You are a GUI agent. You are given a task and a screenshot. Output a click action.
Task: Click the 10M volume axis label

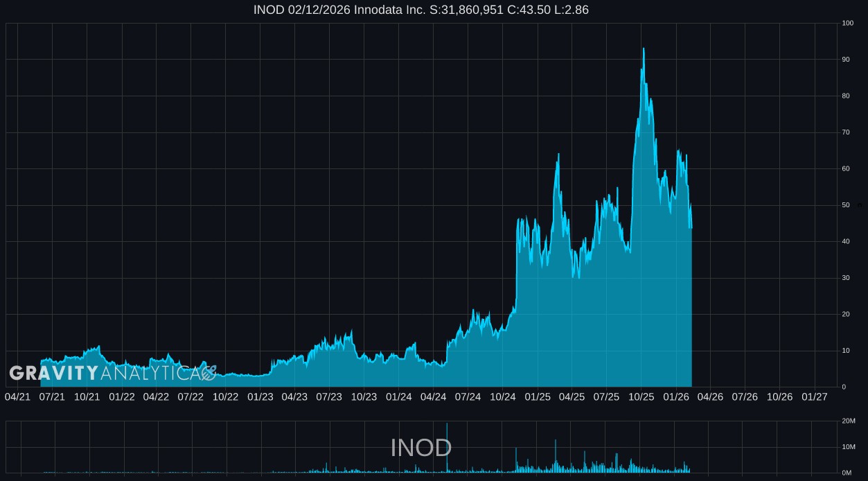point(849,447)
